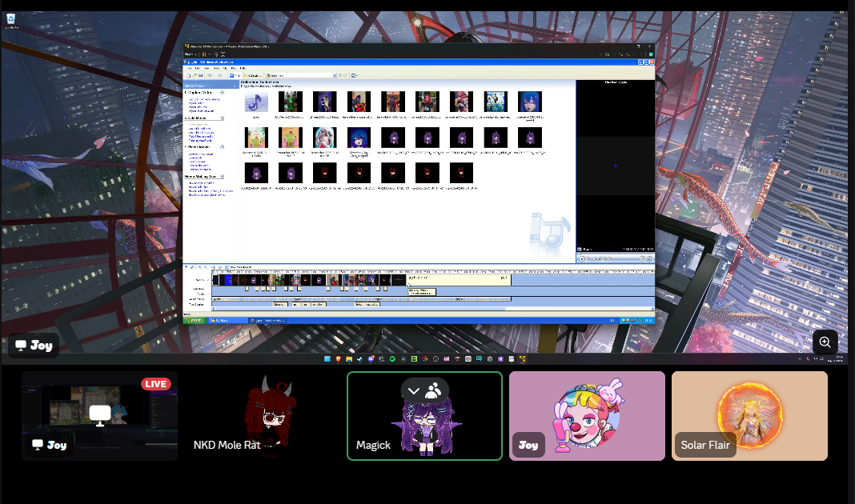Click the Recycle Bin desktop icon
Viewport: 855px width, 504px height.
[11, 19]
